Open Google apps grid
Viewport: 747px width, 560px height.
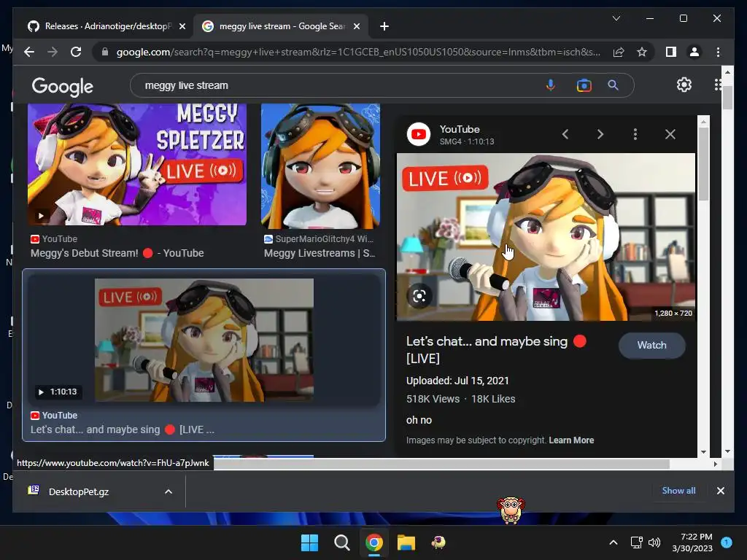point(718,85)
